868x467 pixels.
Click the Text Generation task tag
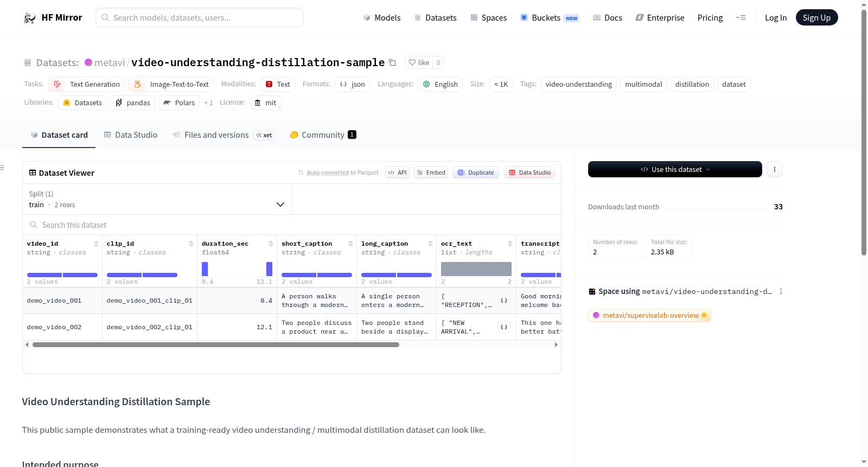tap(86, 84)
